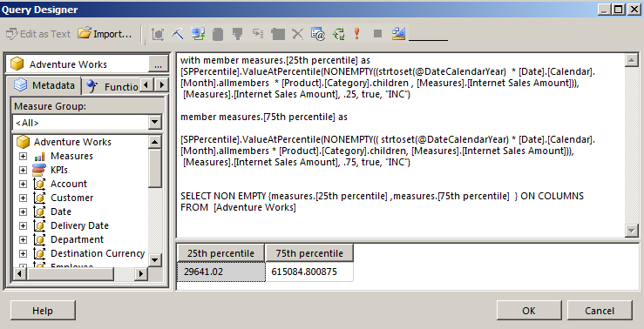Screen dimensions: 644x329
Task: Click metadata tree scroll down arrow
Action: pyautogui.click(x=155, y=259)
